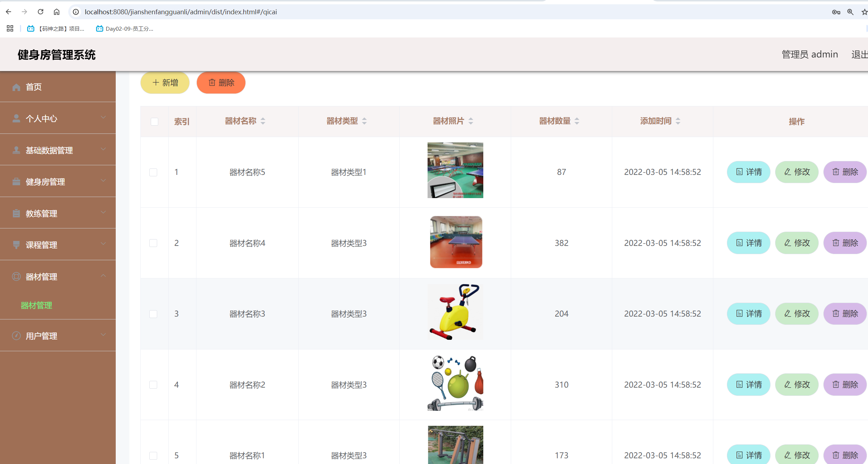Check the checkbox for row 器材名称5
Image resolution: width=868 pixels, height=464 pixels.
(x=154, y=172)
